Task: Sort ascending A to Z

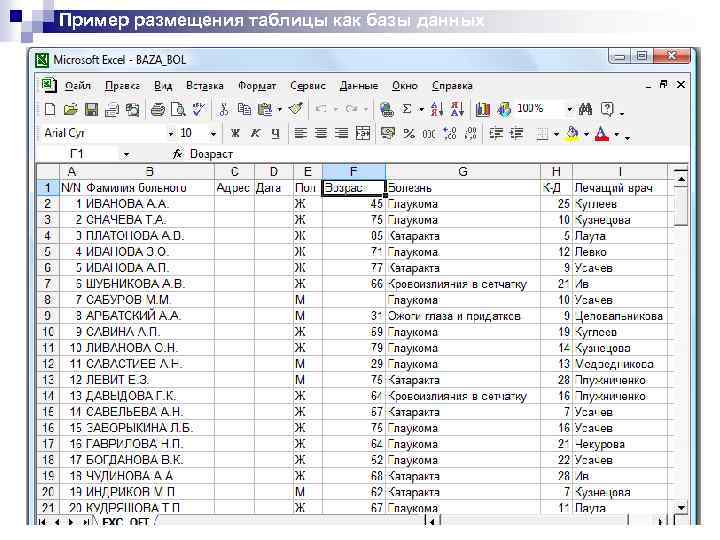Action: (x=437, y=109)
